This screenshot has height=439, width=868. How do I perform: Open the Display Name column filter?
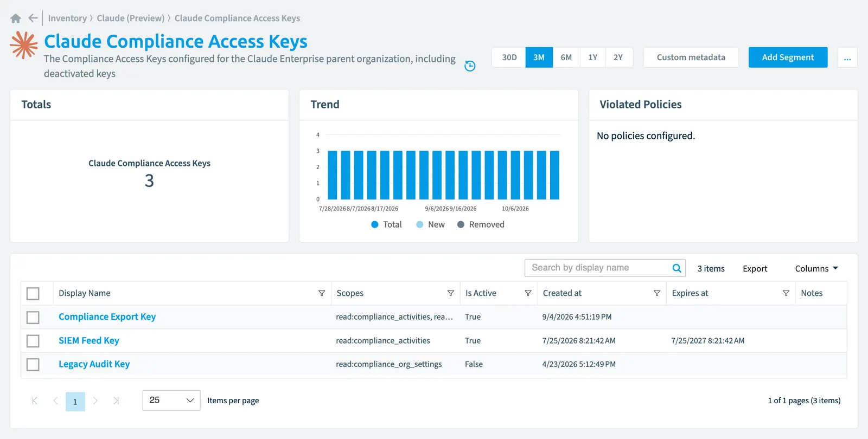322,293
